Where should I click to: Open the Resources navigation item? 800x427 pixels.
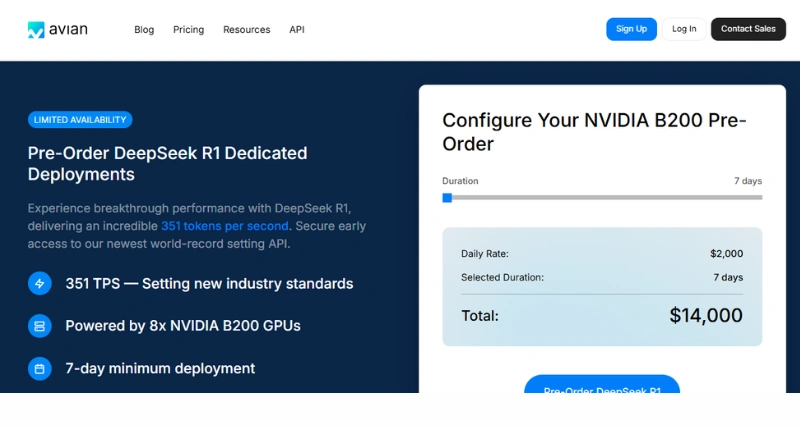(246, 30)
